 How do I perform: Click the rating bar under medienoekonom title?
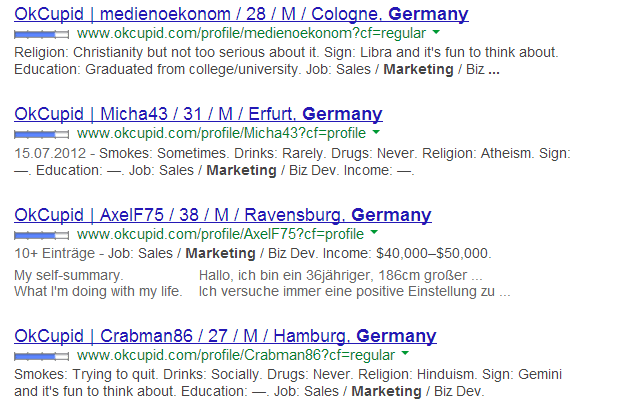click(x=41, y=35)
